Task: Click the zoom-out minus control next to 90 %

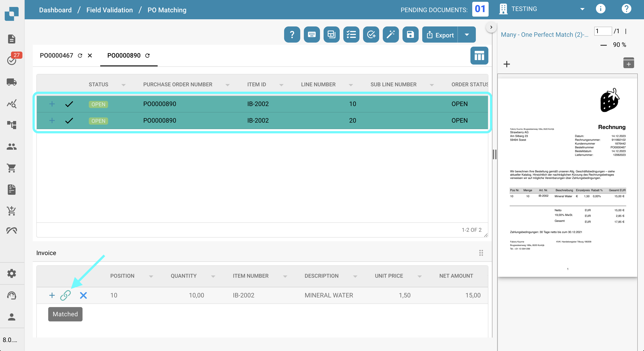Action: [603, 45]
